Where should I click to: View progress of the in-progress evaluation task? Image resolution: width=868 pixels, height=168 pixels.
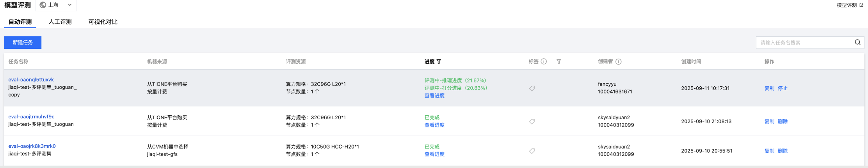click(x=434, y=96)
